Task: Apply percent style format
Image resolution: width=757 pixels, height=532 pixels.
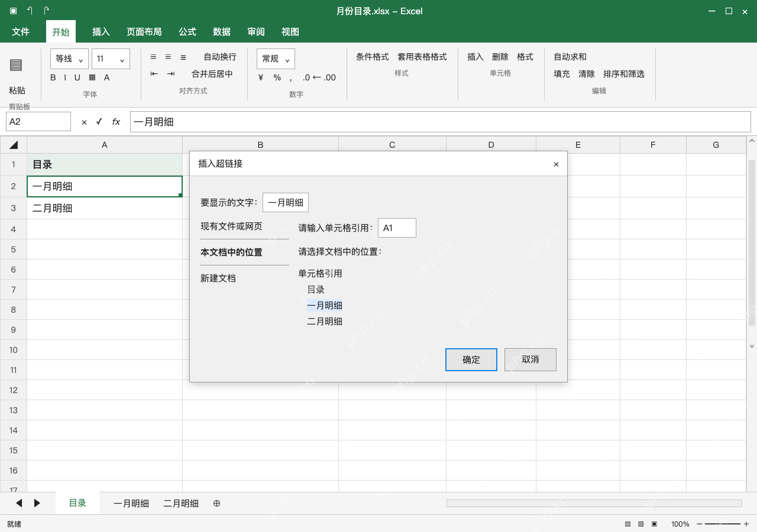Action: (x=277, y=77)
